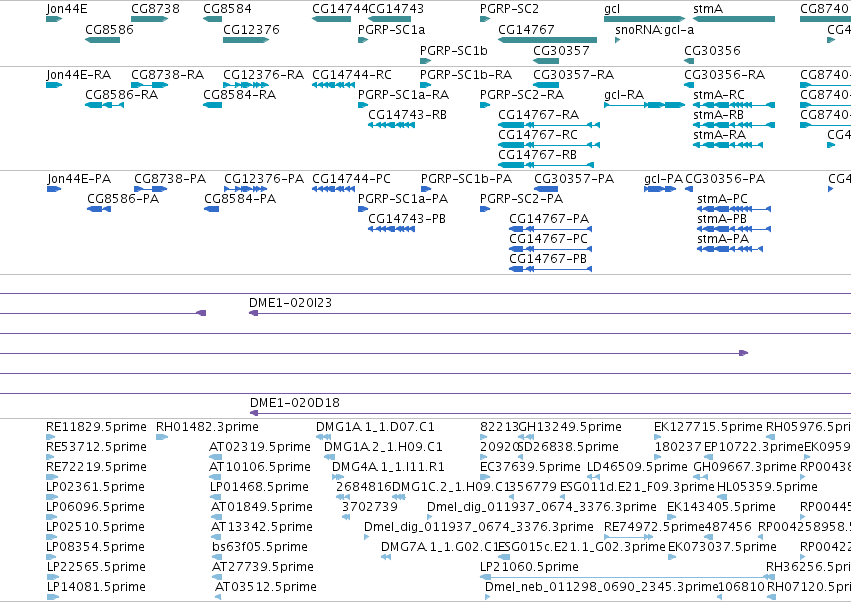Click transcript stmA-RC

[719, 94]
